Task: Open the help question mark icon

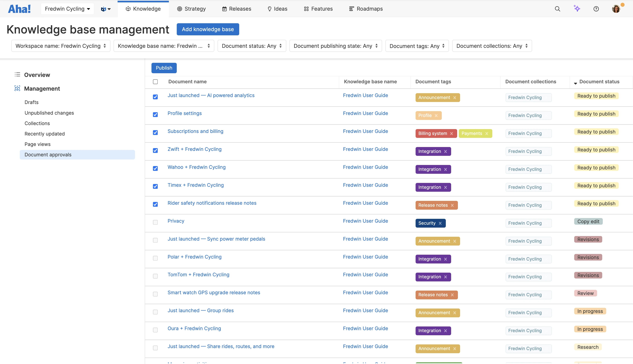Action: (596, 9)
